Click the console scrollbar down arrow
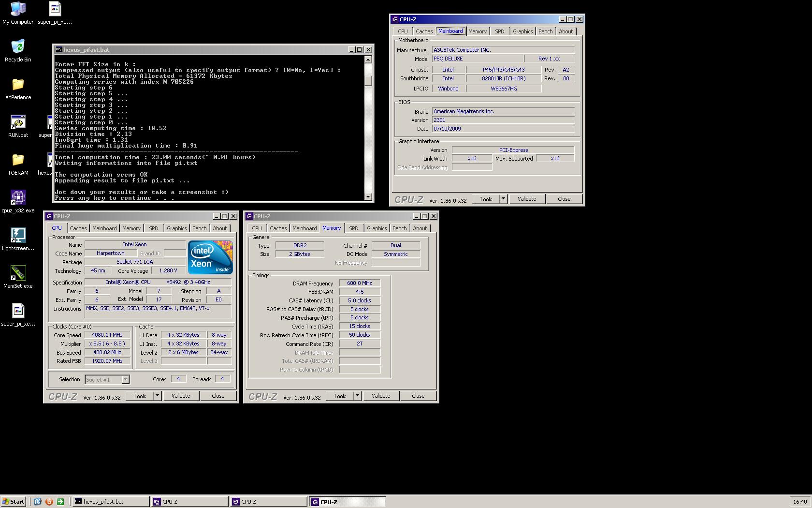 click(x=368, y=196)
